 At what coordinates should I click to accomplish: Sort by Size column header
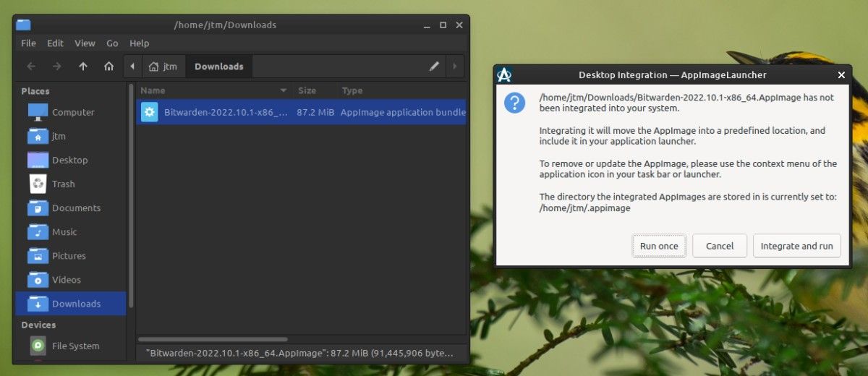(x=315, y=90)
